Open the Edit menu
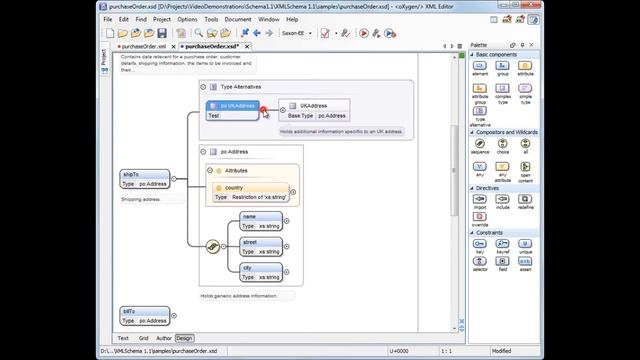Screen dimensions: 640x360 click(124, 19)
